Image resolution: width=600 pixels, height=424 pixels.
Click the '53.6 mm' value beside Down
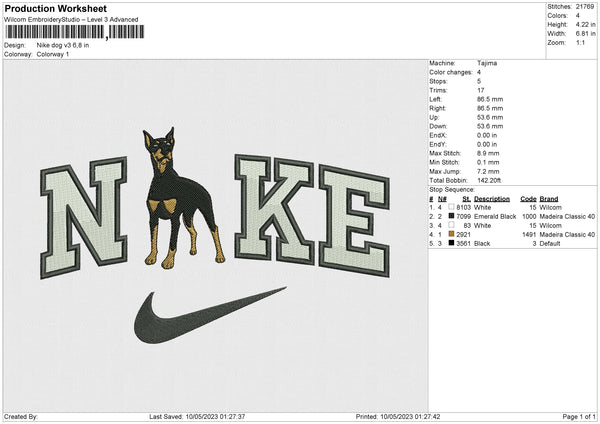pyautogui.click(x=490, y=126)
